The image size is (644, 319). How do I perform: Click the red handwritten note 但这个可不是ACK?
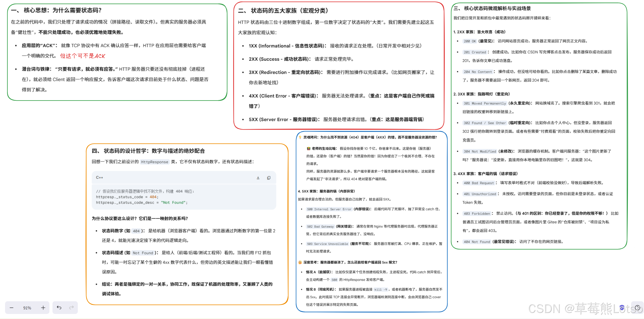pyautogui.click(x=82, y=56)
